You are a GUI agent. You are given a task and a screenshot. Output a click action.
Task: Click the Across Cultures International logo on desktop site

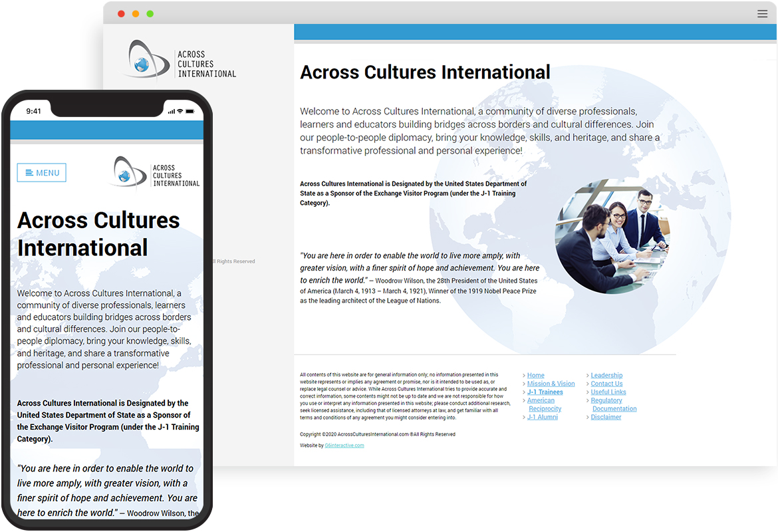(x=180, y=61)
